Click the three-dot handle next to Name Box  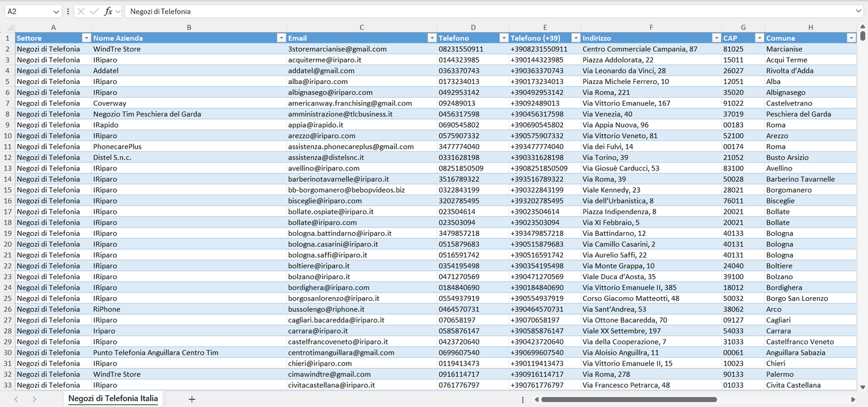tap(68, 11)
